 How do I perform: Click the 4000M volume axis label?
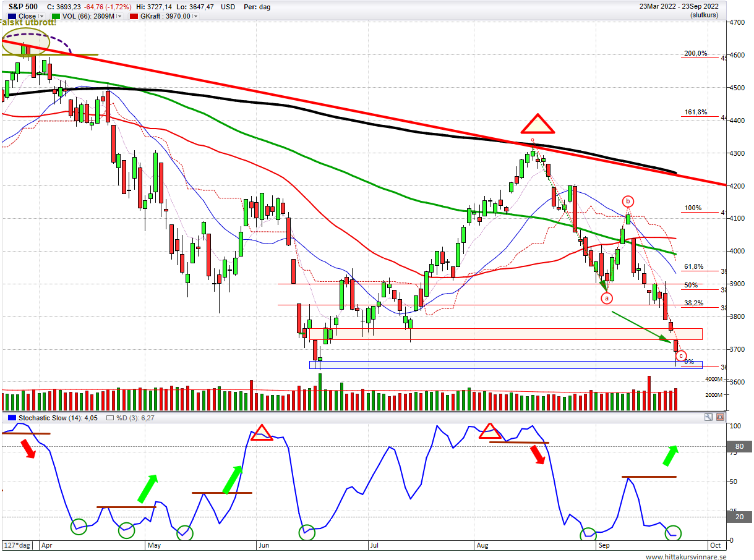[x=713, y=379]
